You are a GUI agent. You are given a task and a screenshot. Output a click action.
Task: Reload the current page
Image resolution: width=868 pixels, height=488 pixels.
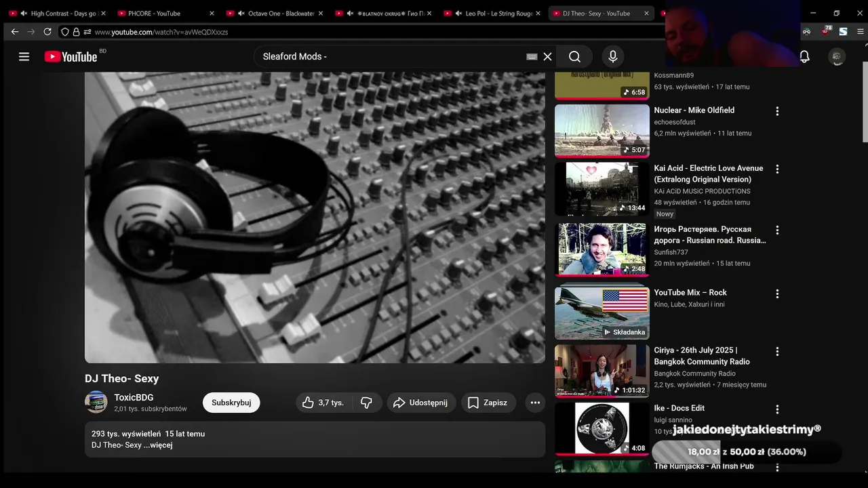pos(47,32)
